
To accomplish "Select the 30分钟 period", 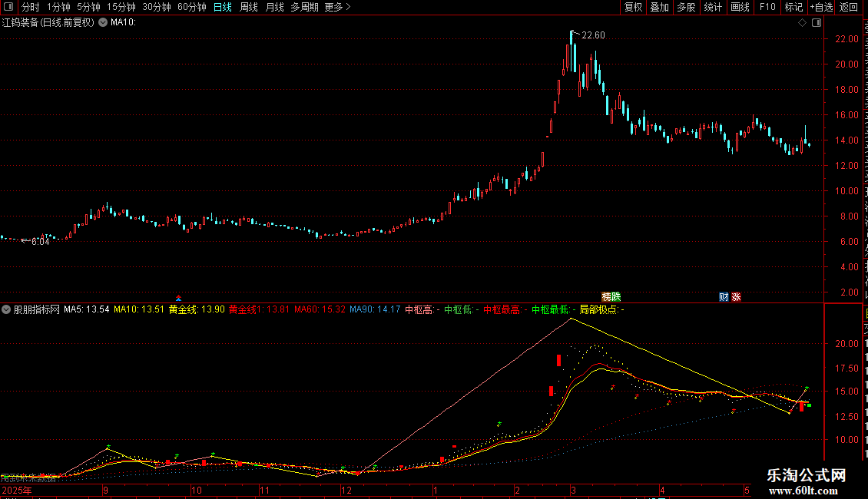I will [157, 7].
